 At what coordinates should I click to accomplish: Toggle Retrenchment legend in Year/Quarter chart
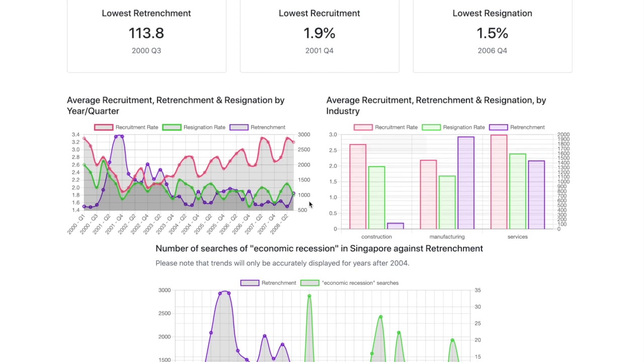pos(258,127)
